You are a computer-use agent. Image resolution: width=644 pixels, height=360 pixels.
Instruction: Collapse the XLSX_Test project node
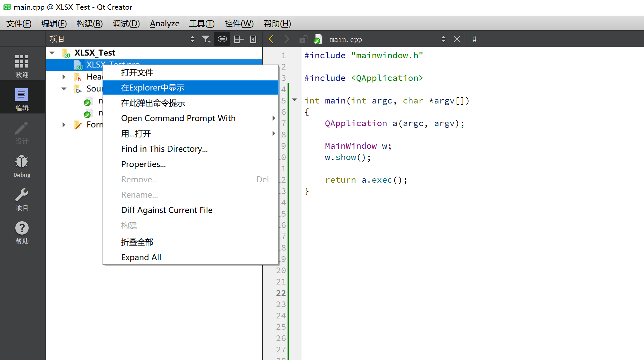(52, 53)
